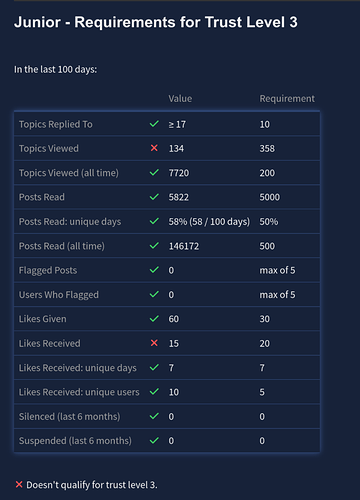This screenshot has width=360, height=500.
Task: Click the checkmark for Silenced (last 6 months)
Action: point(154,416)
